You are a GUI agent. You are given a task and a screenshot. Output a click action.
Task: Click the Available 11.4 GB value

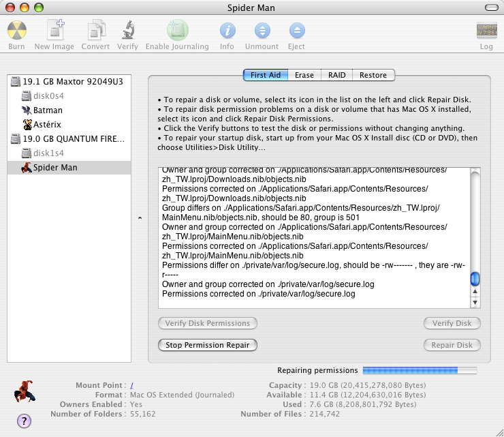click(367, 395)
